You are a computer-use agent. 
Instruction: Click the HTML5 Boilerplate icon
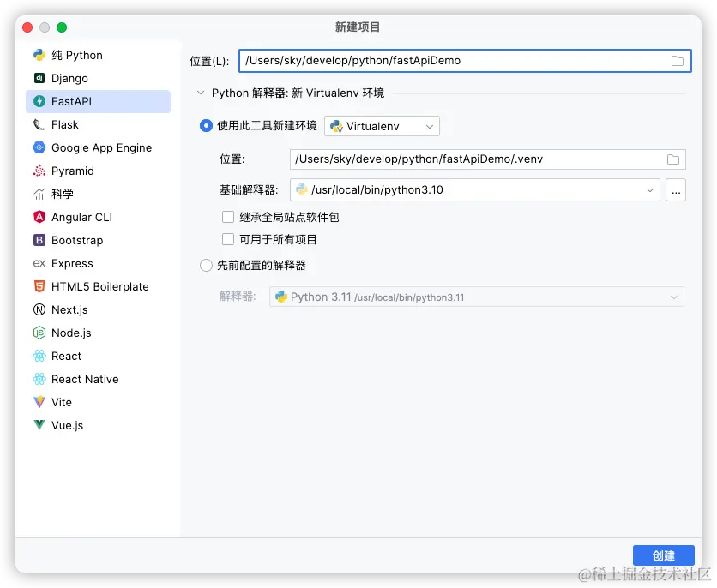click(39, 286)
